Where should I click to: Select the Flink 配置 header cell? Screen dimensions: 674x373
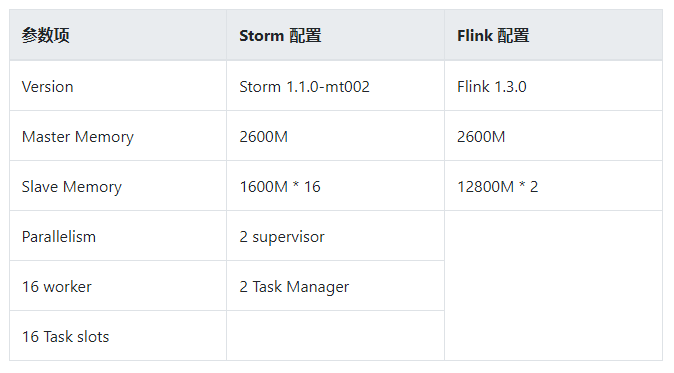tap(553, 35)
